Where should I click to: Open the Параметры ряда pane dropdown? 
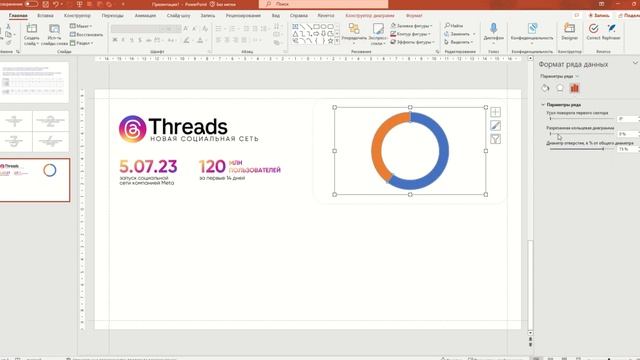click(560, 76)
